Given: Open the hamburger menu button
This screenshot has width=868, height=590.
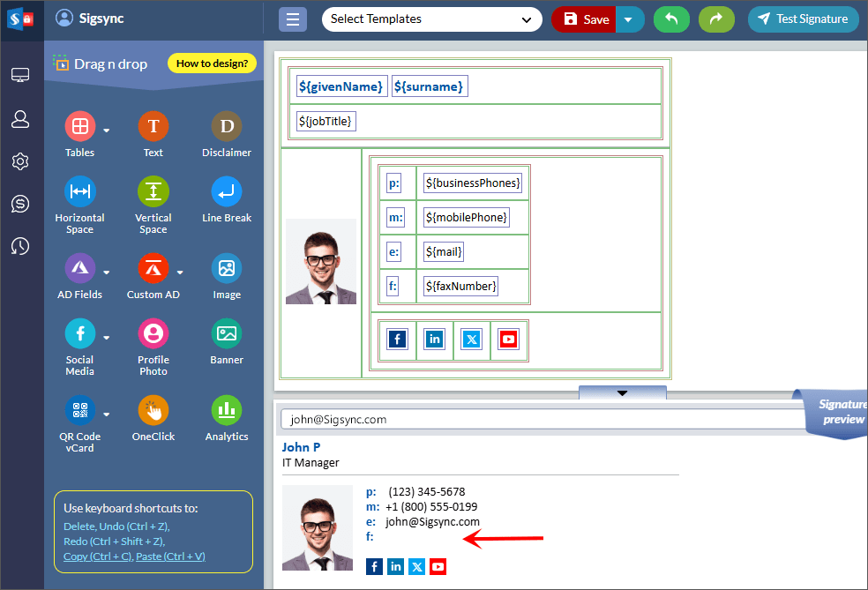Looking at the screenshot, I should (293, 19).
